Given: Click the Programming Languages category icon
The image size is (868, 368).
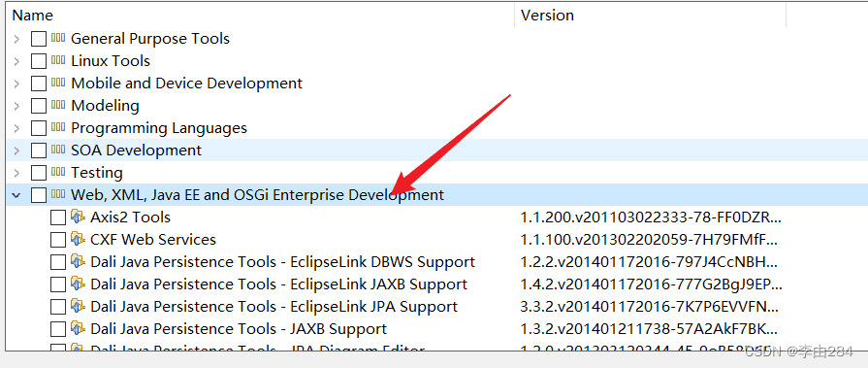Looking at the screenshot, I should point(58,128).
